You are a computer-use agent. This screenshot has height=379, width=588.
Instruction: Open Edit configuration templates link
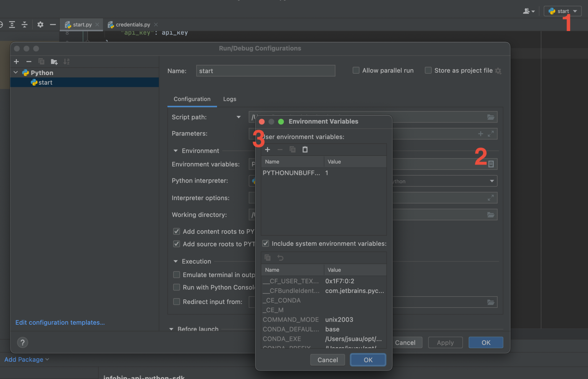[x=60, y=322]
